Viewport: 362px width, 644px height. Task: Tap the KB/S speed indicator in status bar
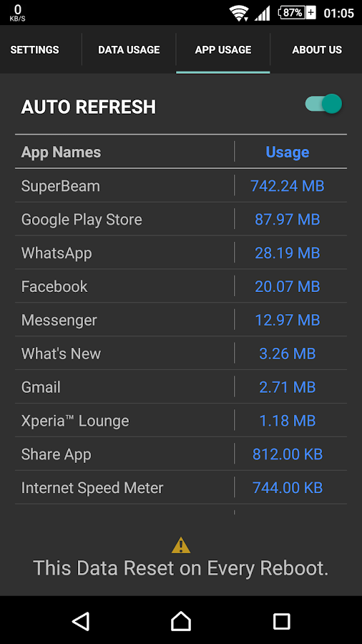click(x=18, y=13)
